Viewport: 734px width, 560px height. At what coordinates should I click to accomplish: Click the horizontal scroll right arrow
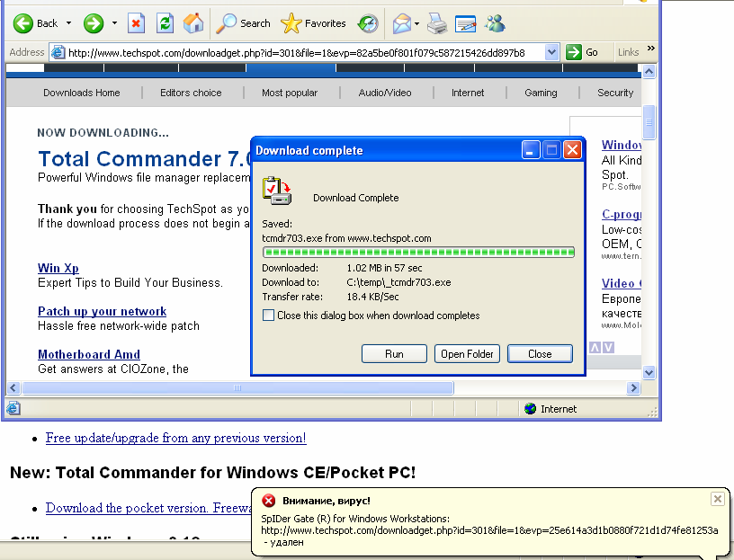pyautogui.click(x=633, y=387)
